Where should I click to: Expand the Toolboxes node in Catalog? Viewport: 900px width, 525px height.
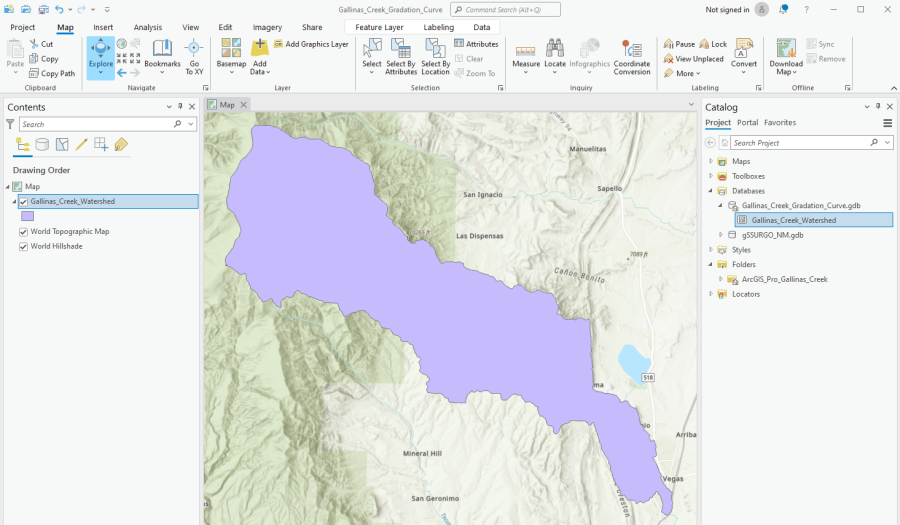(711, 176)
